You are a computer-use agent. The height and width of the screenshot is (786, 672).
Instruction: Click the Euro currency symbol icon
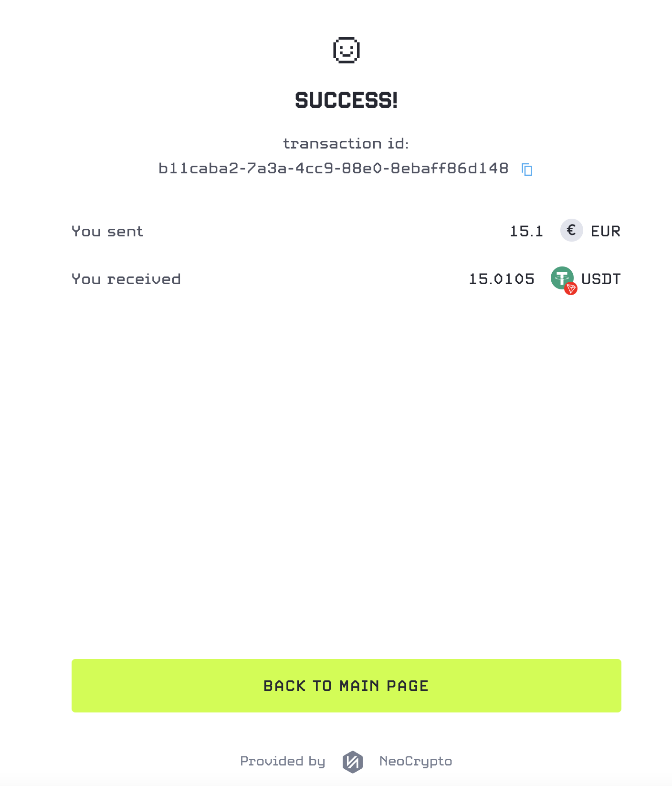571,231
